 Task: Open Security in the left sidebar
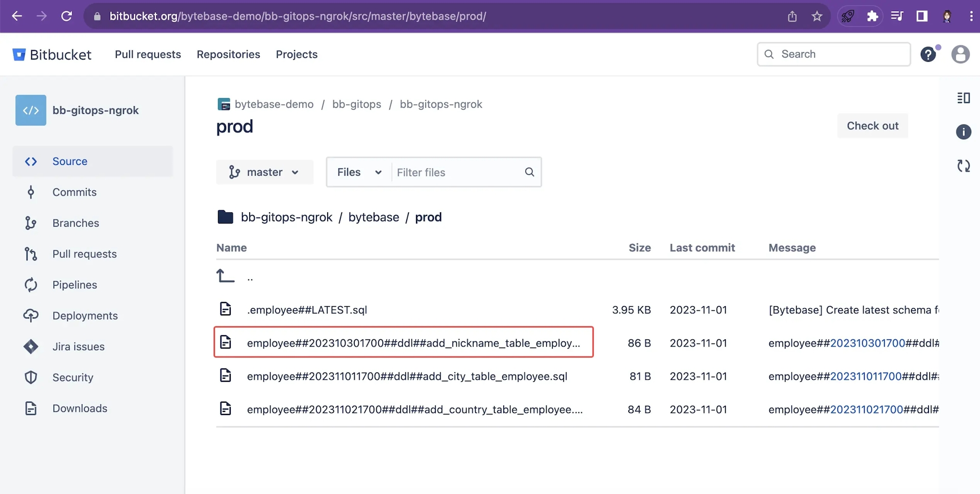[92, 378]
